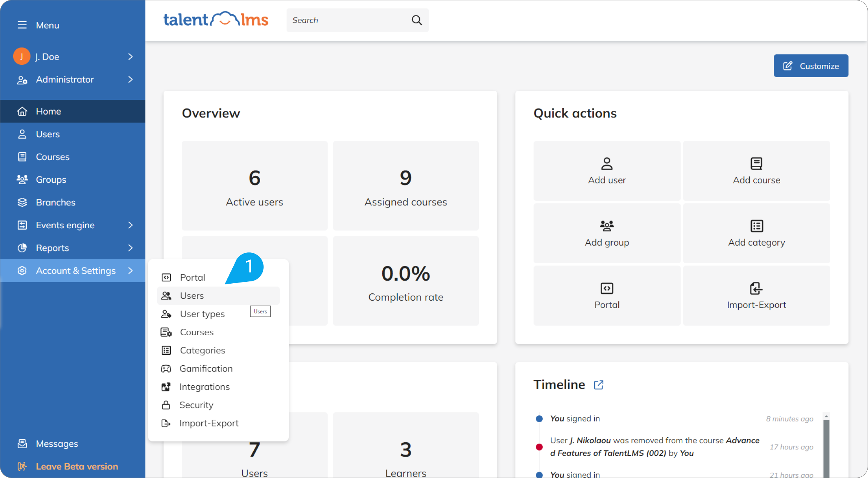Click the Security lock icon

[166, 405]
